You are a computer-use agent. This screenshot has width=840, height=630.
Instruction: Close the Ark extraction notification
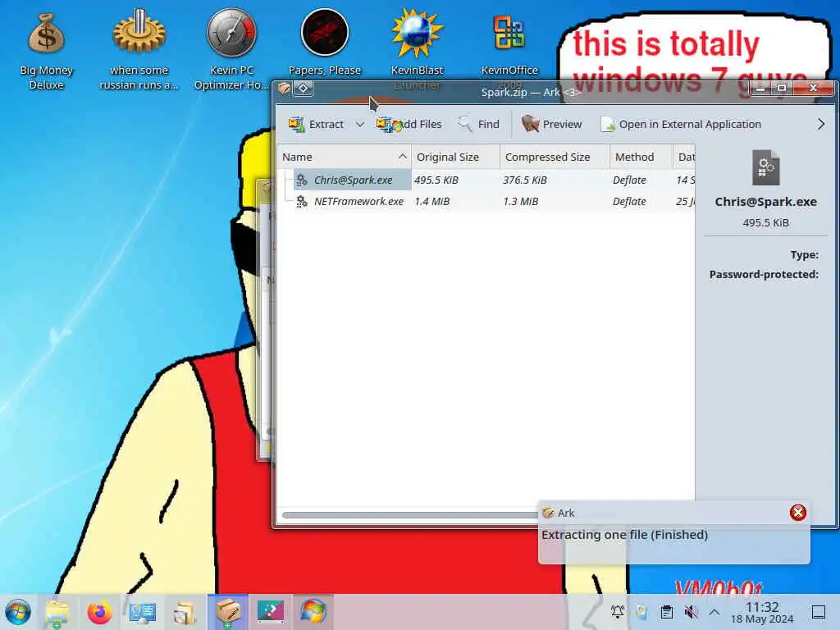coord(797,513)
